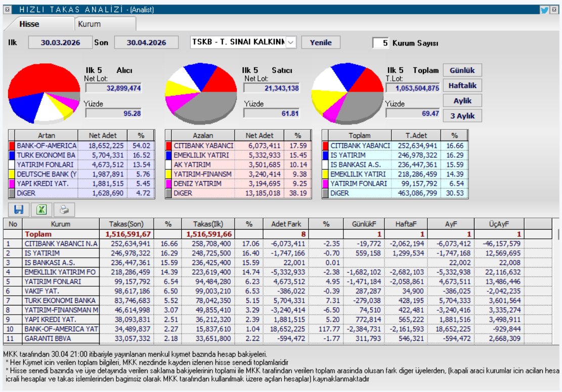This screenshot has width=562, height=392.
Task: Click the Yenile button
Action: (x=320, y=42)
